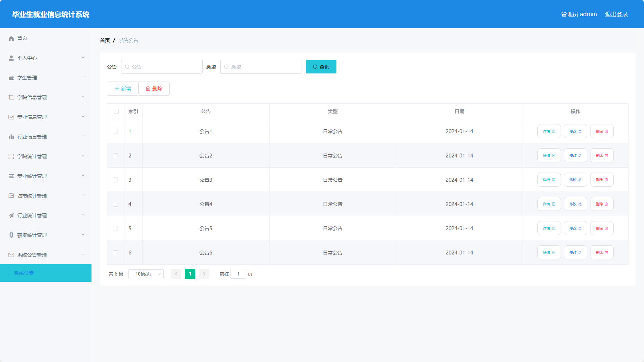The height and width of the screenshot is (362, 644).
Task: Expand 专业信息管理 via its chevron
Action: click(83, 116)
